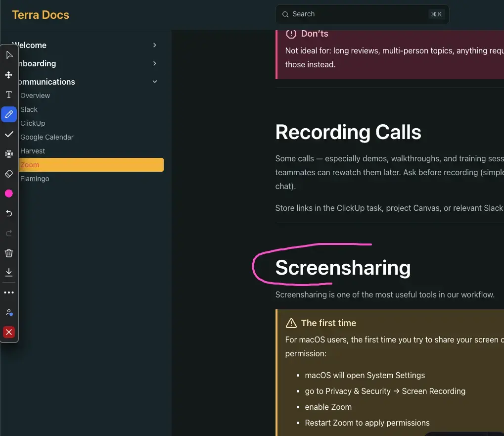Go to the Flamingo page
Viewport: 504px width, 436px height.
pyautogui.click(x=35, y=179)
